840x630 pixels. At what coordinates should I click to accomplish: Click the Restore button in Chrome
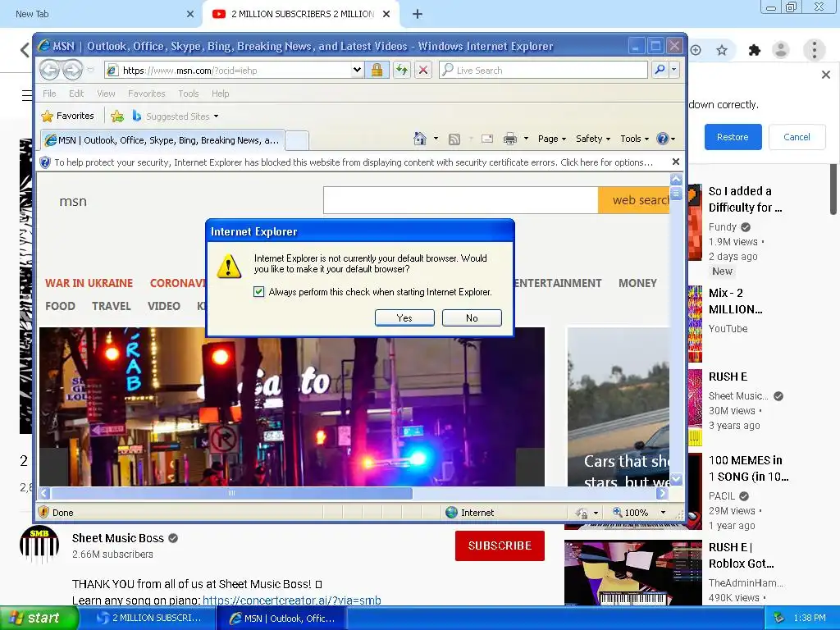(733, 137)
